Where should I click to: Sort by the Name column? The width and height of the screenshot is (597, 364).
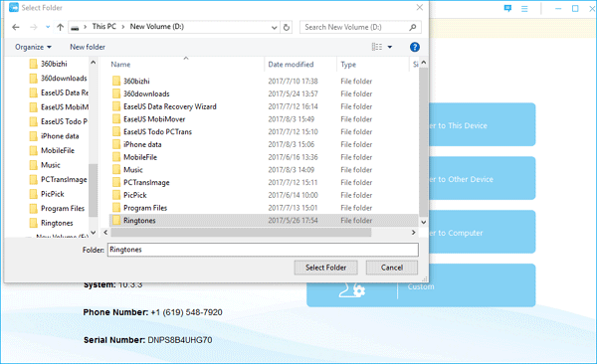120,65
